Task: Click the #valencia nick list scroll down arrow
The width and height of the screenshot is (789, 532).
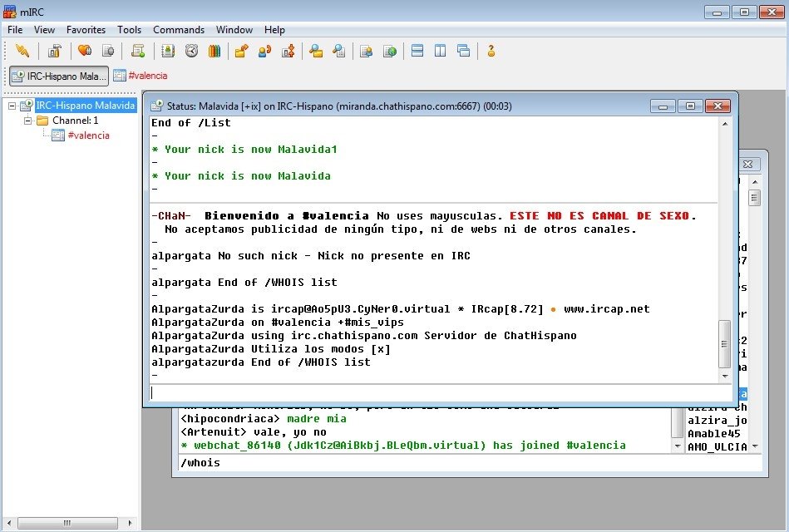Action: (754, 446)
